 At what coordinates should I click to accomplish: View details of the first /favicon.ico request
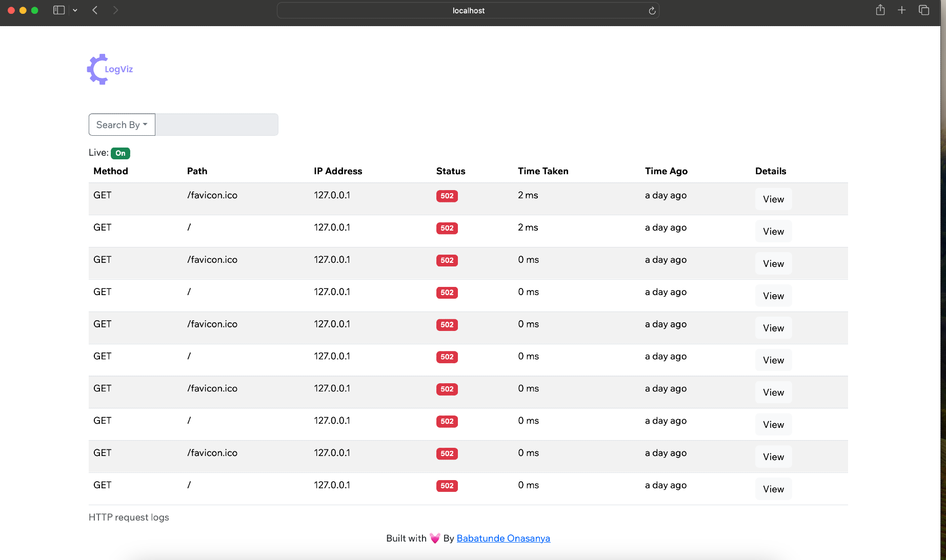pyautogui.click(x=773, y=199)
